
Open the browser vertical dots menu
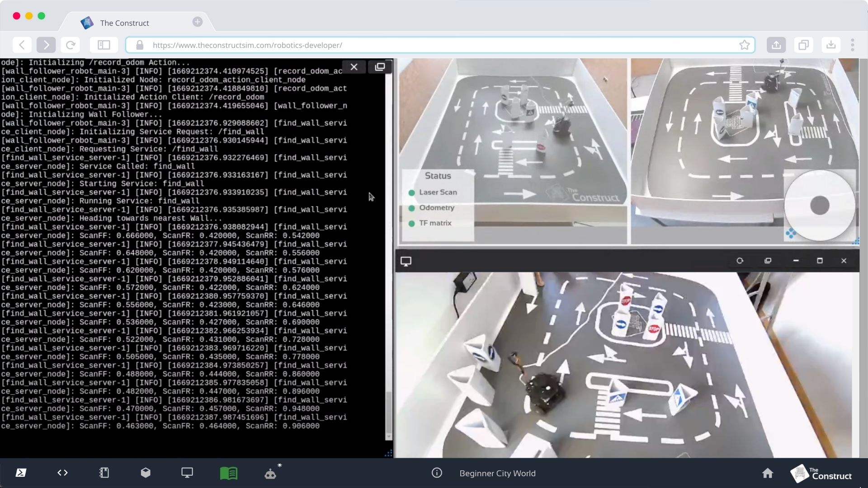click(853, 45)
